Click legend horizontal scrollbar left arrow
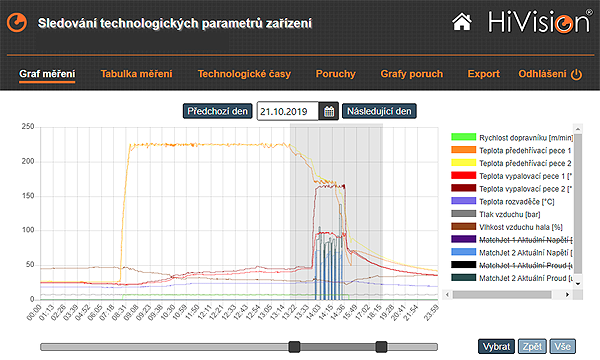Screen dimensions: 600x360 (x=447, y=294)
